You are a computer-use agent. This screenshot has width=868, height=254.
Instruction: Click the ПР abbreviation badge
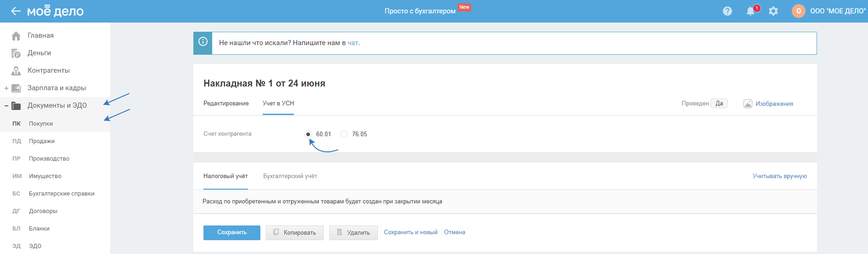tap(17, 158)
